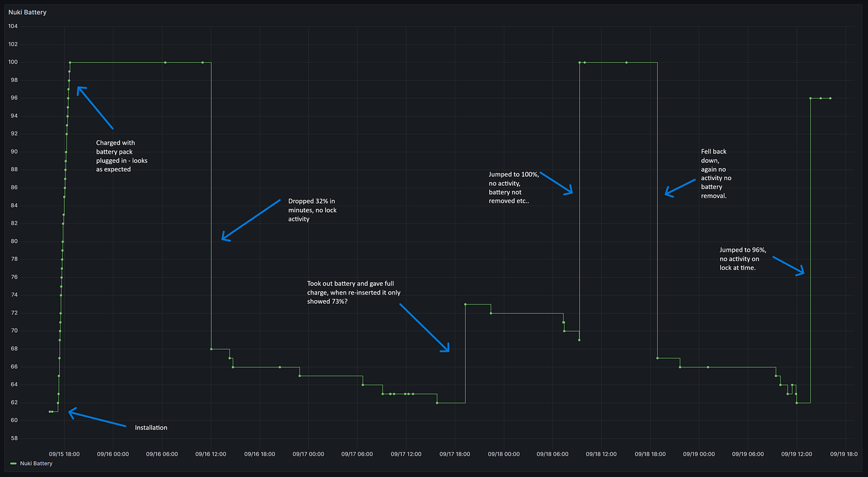Click the y-axis value 74
The width and height of the screenshot is (868, 477).
click(14, 295)
